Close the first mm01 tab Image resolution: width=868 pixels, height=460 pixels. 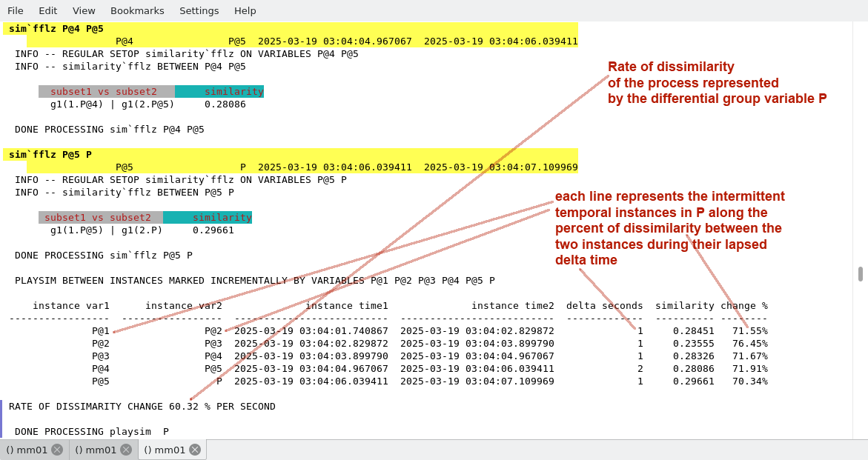pyautogui.click(x=57, y=450)
